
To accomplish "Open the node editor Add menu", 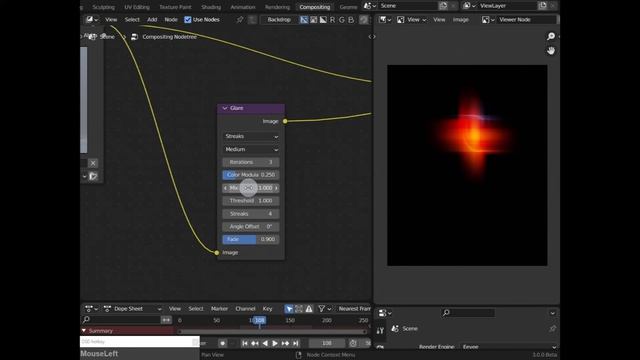I will click(x=152, y=20).
